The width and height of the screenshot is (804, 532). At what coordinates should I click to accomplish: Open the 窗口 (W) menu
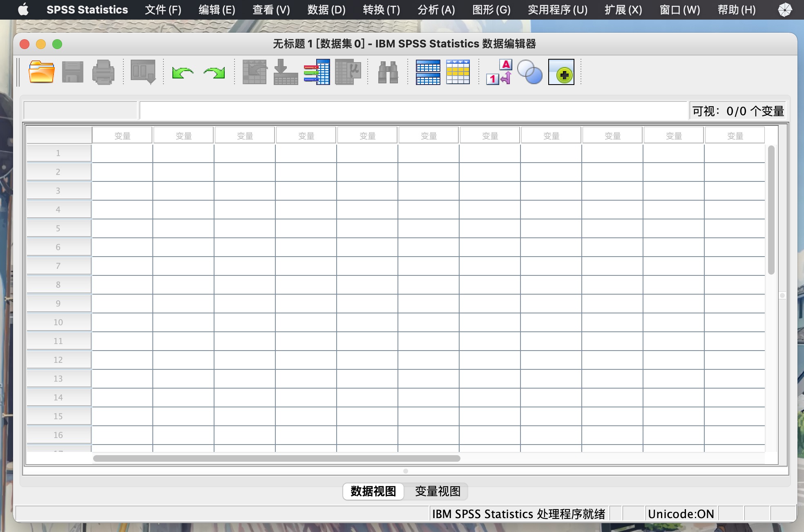(x=680, y=9)
